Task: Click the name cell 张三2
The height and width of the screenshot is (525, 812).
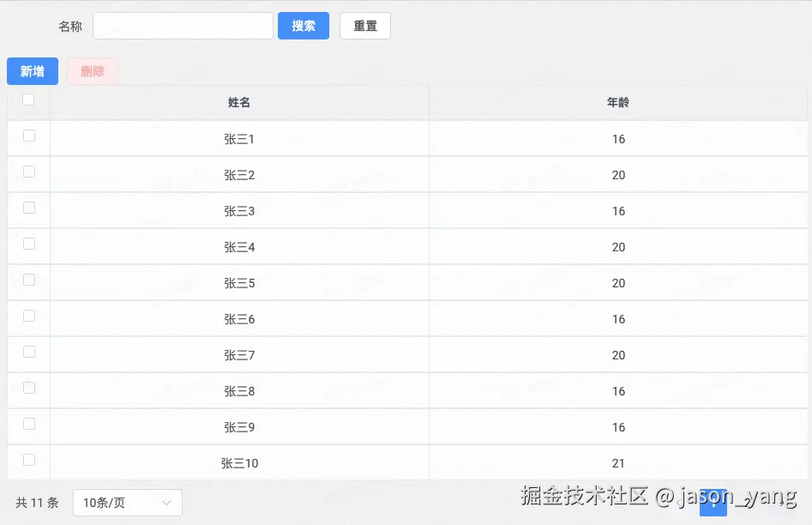Action: (x=239, y=175)
